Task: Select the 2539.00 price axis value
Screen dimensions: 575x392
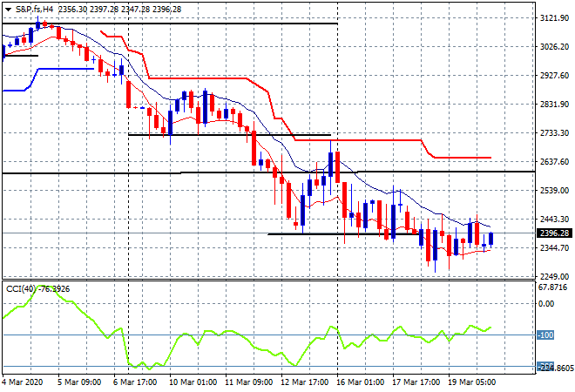Action: pyautogui.click(x=554, y=190)
